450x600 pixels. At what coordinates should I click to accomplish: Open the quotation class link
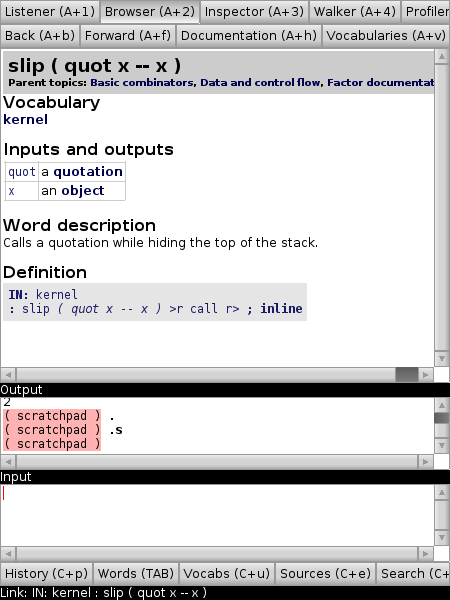coord(88,172)
